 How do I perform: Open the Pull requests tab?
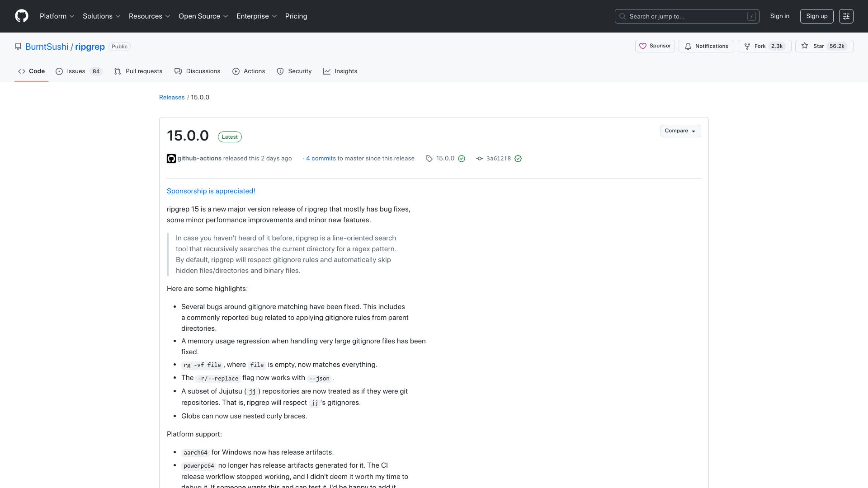[138, 71]
